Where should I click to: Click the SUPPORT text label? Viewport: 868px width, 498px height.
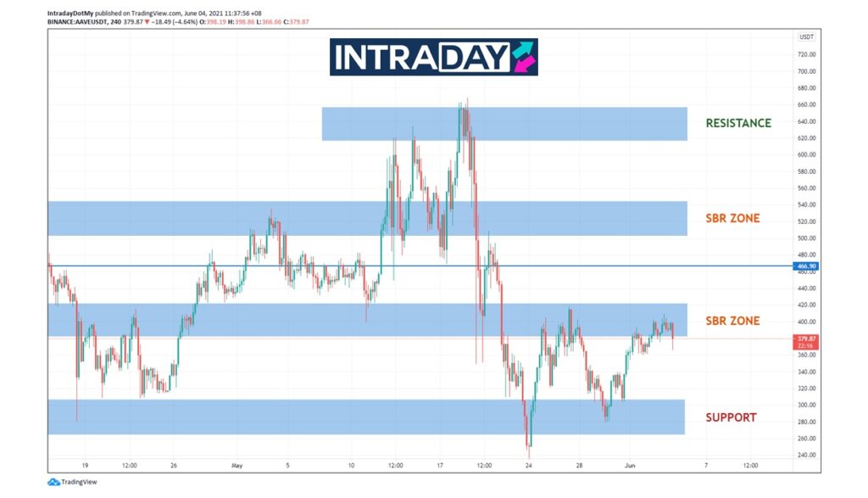tap(731, 417)
